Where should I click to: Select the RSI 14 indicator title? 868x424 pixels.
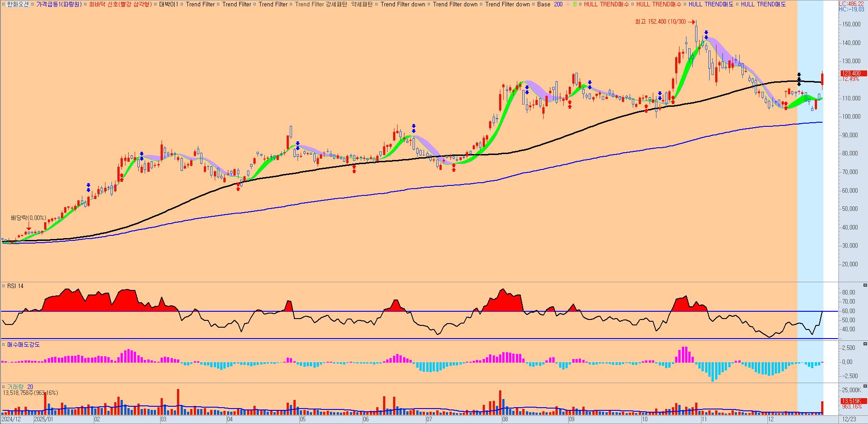(x=15, y=286)
